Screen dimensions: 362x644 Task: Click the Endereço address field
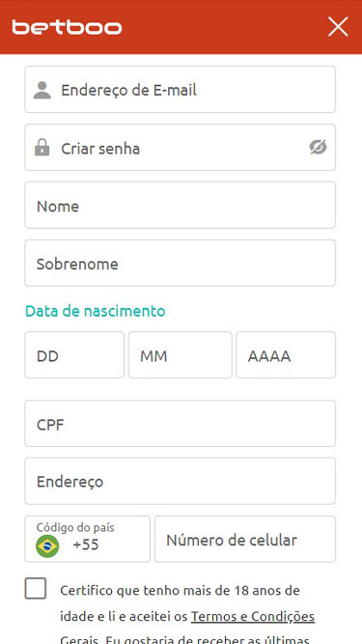coord(181,481)
